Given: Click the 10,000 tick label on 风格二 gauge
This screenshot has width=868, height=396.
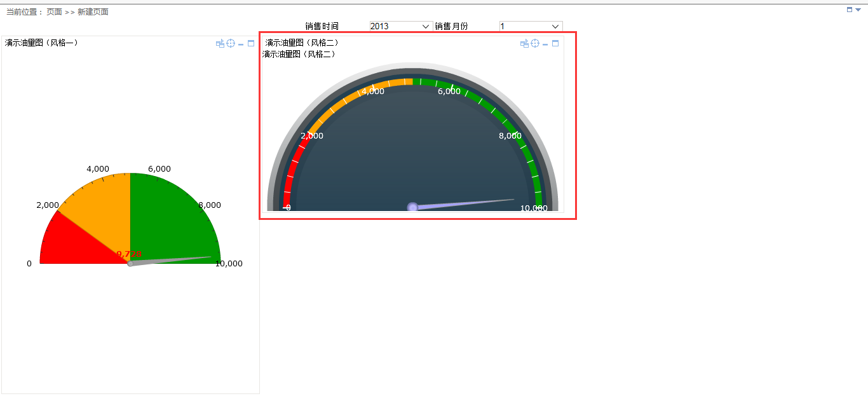Looking at the screenshot, I should coord(534,208).
